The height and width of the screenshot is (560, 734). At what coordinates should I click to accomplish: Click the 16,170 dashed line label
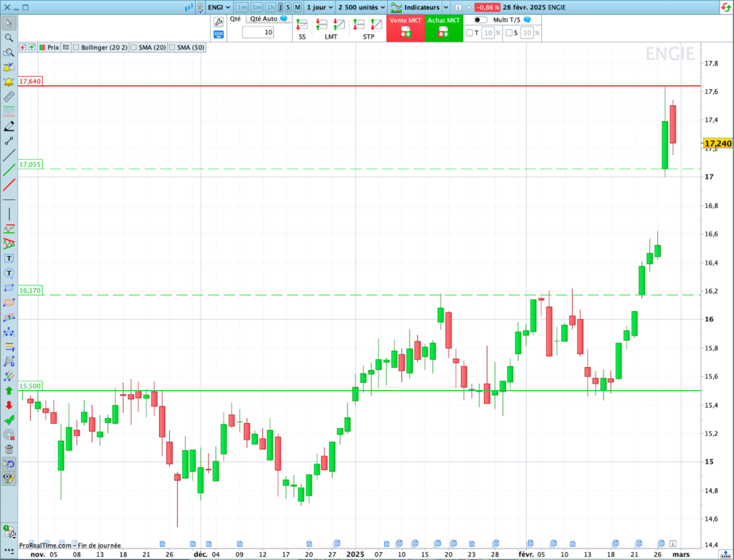pyautogui.click(x=30, y=290)
